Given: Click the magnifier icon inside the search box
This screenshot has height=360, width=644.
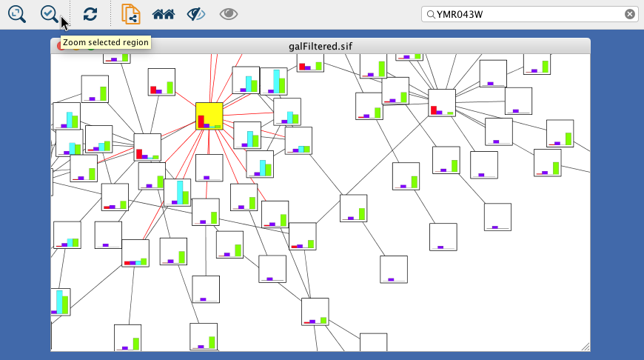Looking at the screenshot, I should (430, 14).
